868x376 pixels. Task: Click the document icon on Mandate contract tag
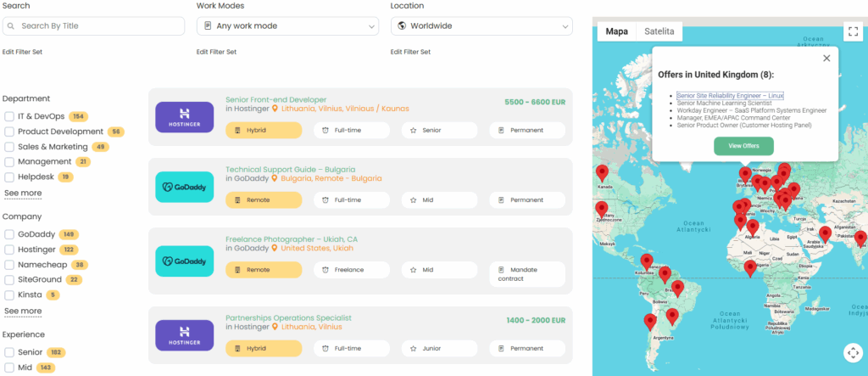(x=501, y=270)
